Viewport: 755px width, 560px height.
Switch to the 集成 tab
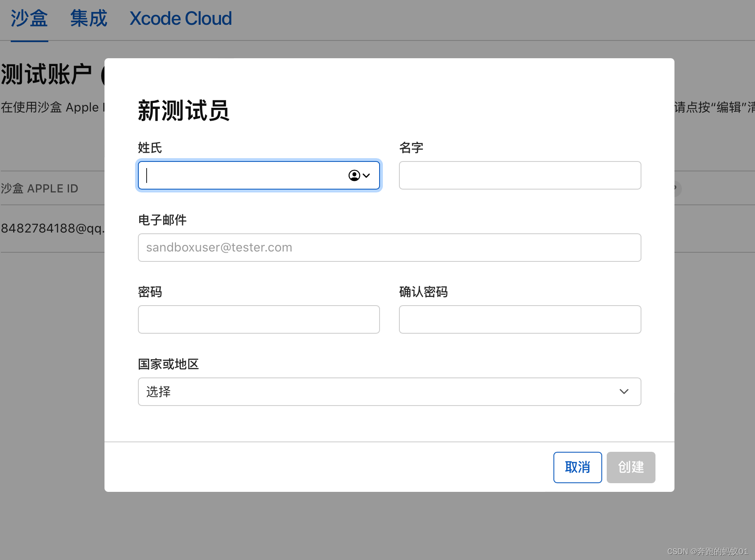[88, 18]
